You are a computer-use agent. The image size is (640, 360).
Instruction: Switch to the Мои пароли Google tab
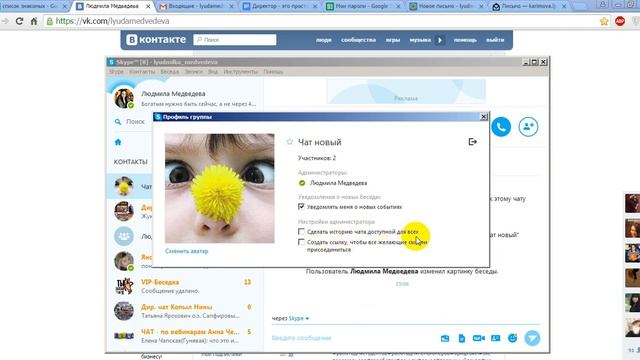tap(362, 6)
